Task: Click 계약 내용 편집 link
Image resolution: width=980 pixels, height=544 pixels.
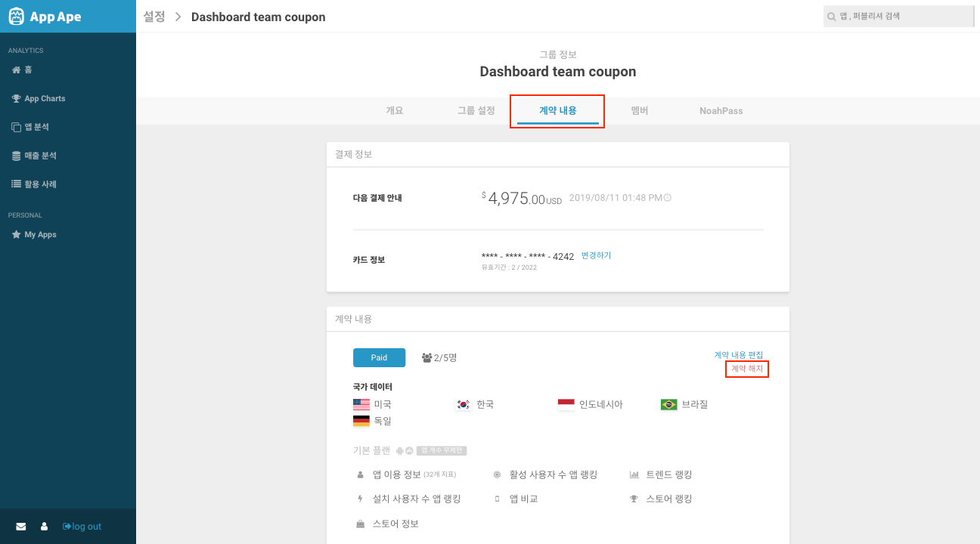Action: click(739, 355)
